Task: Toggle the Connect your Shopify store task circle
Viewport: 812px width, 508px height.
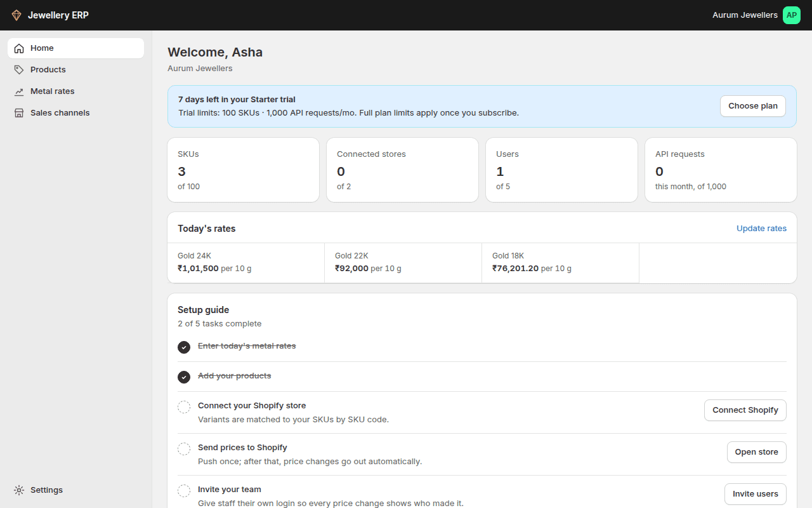Action: tap(184, 407)
